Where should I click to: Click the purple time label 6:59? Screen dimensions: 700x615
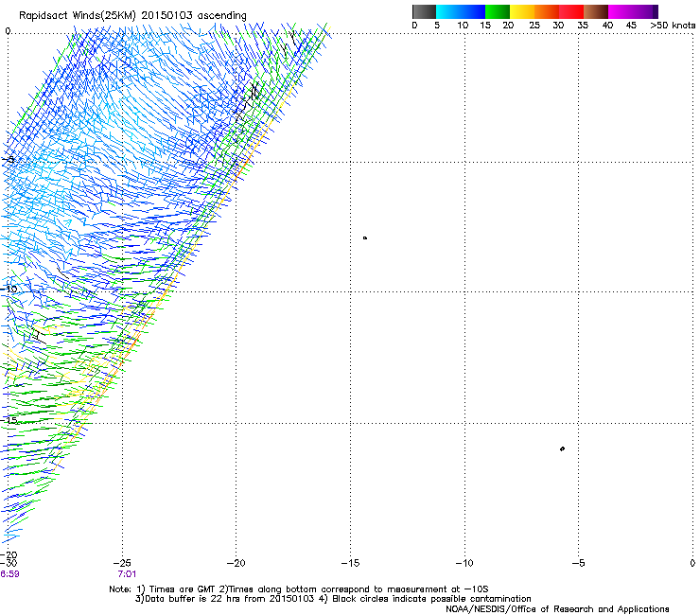tap(9, 574)
